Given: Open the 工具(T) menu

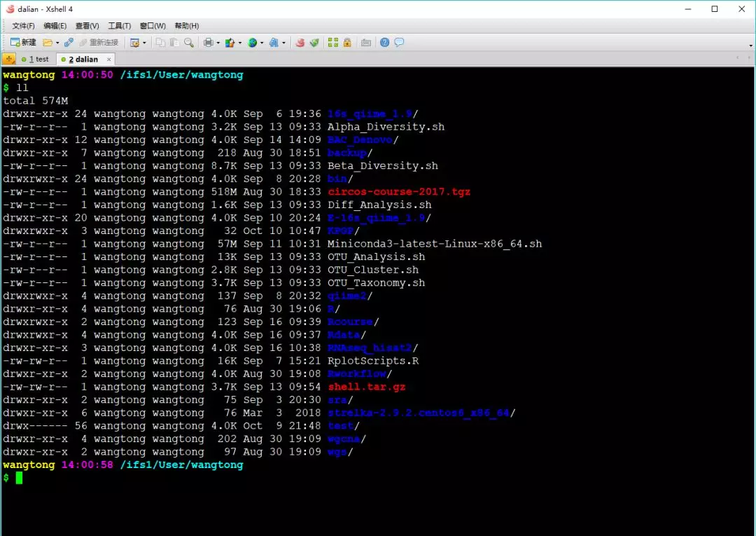Looking at the screenshot, I should coord(120,25).
